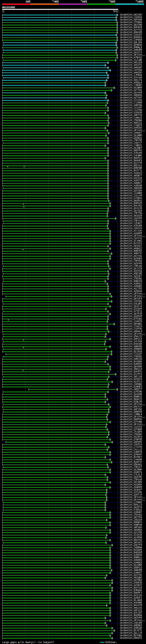
Task: Click hit label UniRef100_A0AZV2
Action: (131, 638)
